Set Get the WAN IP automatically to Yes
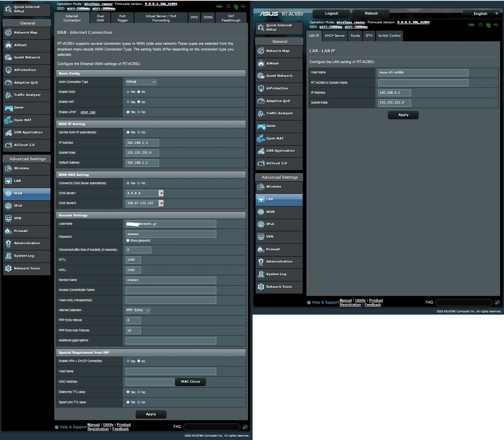The width and height of the screenshot is (504, 440). click(128, 132)
